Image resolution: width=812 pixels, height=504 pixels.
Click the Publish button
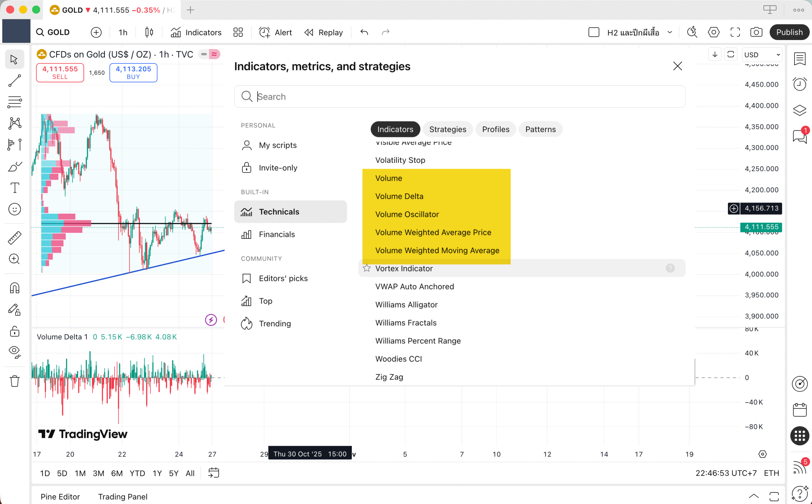789,32
